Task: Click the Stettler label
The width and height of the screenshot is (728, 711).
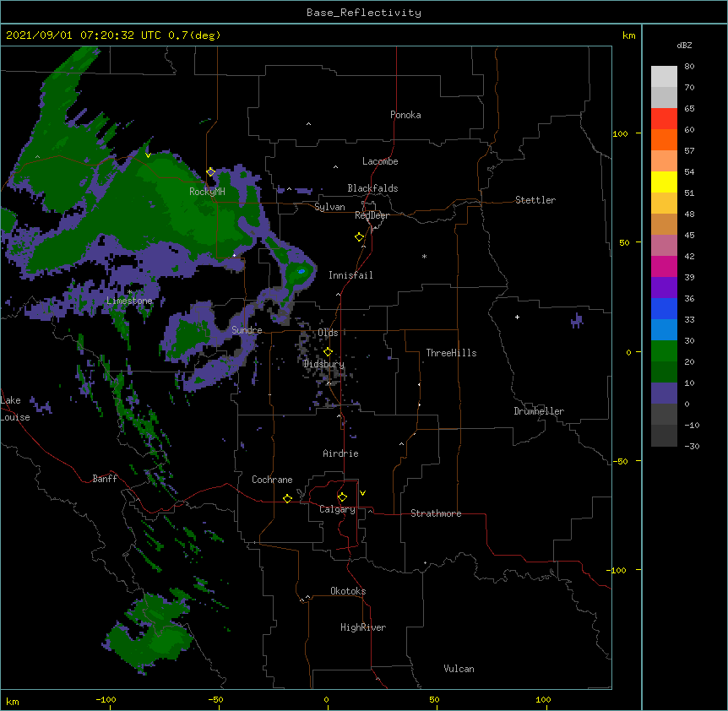Action: pos(535,200)
